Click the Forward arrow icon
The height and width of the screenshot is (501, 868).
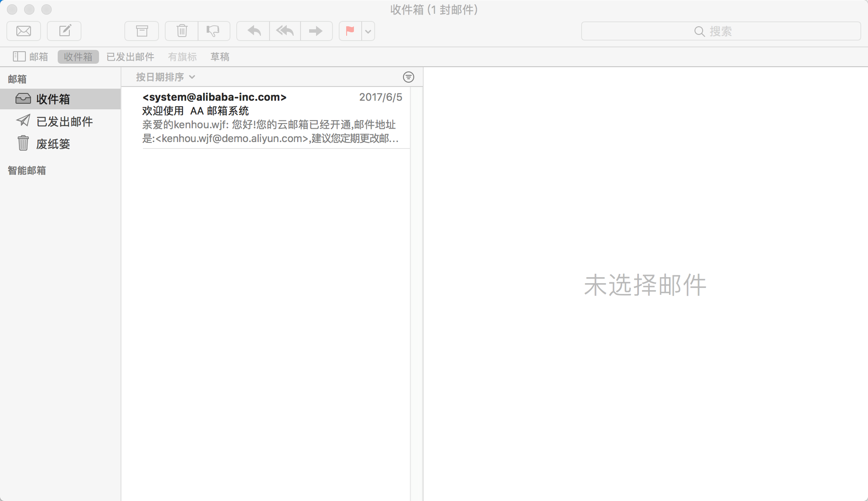pos(316,31)
